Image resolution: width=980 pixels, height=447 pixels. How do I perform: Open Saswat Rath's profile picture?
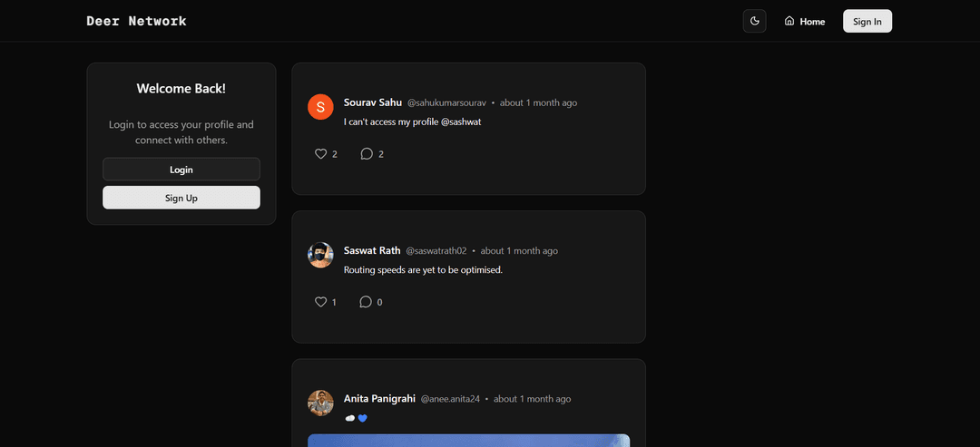(x=320, y=255)
